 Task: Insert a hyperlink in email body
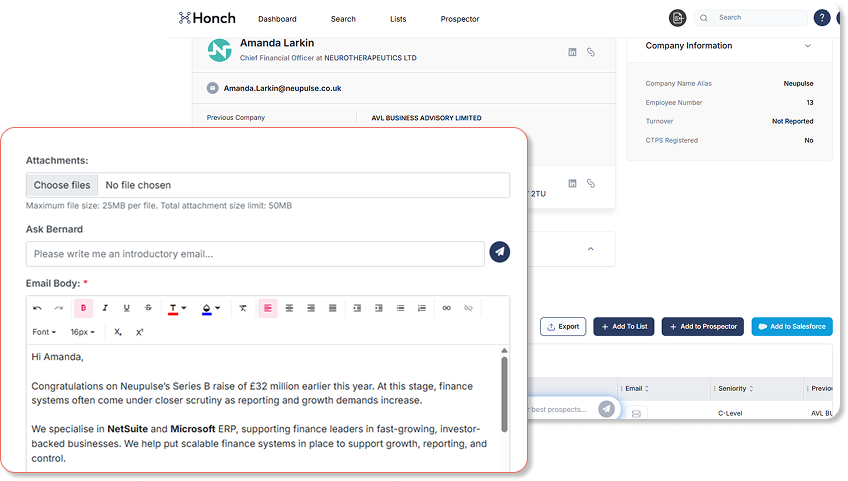click(446, 308)
